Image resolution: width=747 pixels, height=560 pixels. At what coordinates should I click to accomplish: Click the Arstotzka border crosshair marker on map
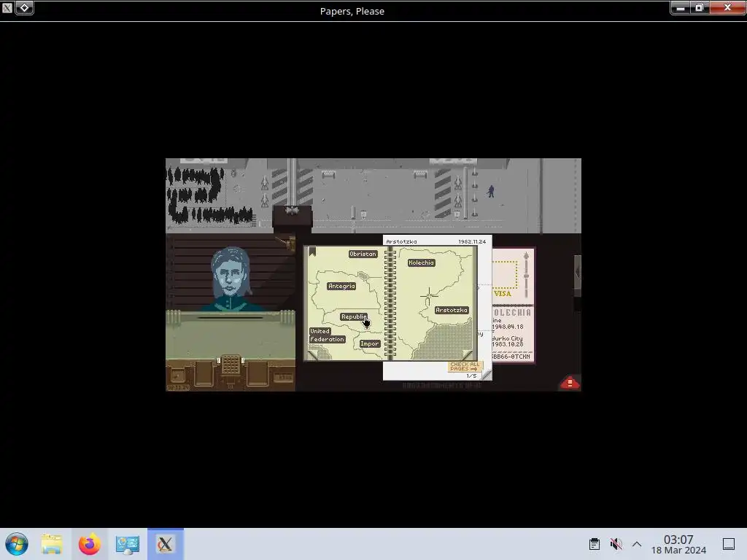click(429, 296)
